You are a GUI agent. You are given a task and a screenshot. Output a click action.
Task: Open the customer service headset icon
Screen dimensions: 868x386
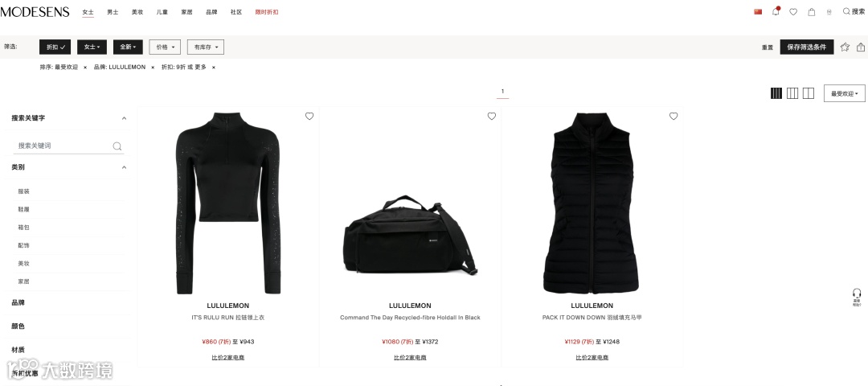point(857,294)
